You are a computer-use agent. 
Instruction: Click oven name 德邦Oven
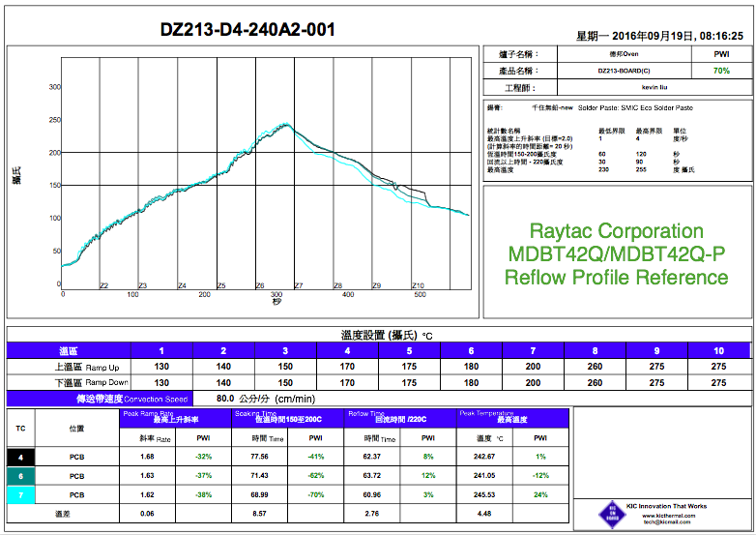624,53
